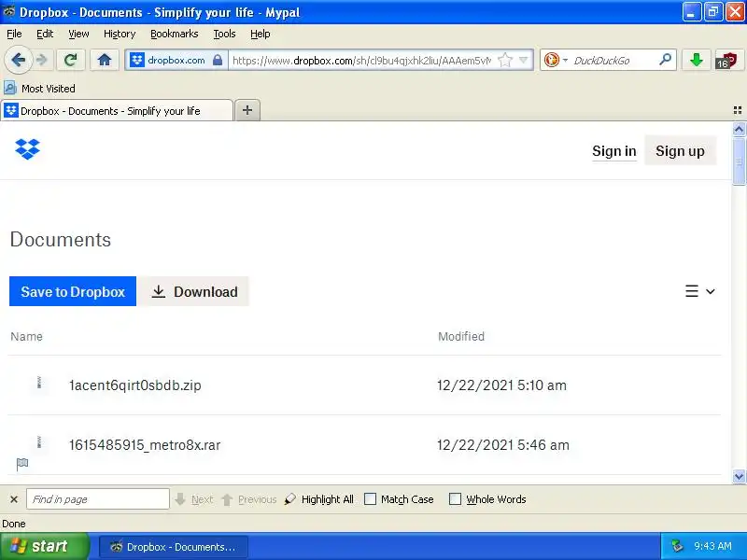This screenshot has height=560, width=747.
Task: Click the Dropbox - Documents taskbar button
Action: (x=174, y=547)
